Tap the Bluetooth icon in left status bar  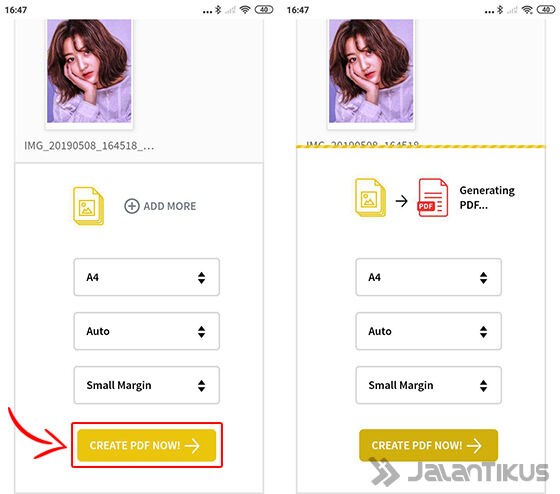coord(218,10)
